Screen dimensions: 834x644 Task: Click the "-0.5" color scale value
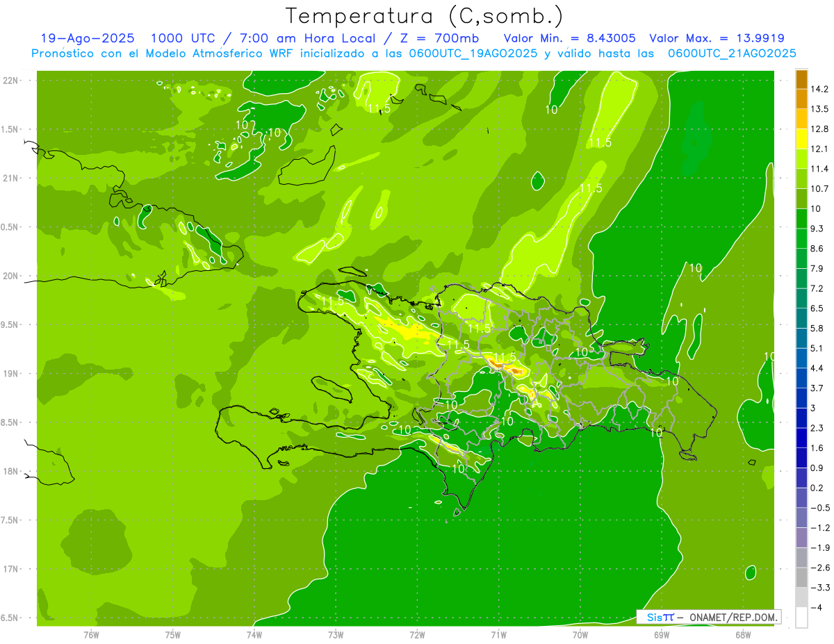tap(819, 508)
